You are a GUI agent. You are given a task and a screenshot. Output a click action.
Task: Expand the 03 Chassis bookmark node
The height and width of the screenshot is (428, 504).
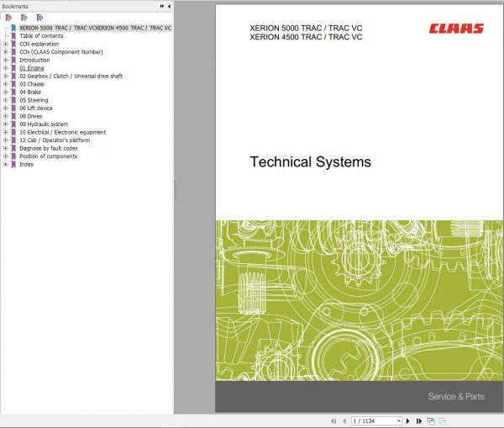pos(6,84)
